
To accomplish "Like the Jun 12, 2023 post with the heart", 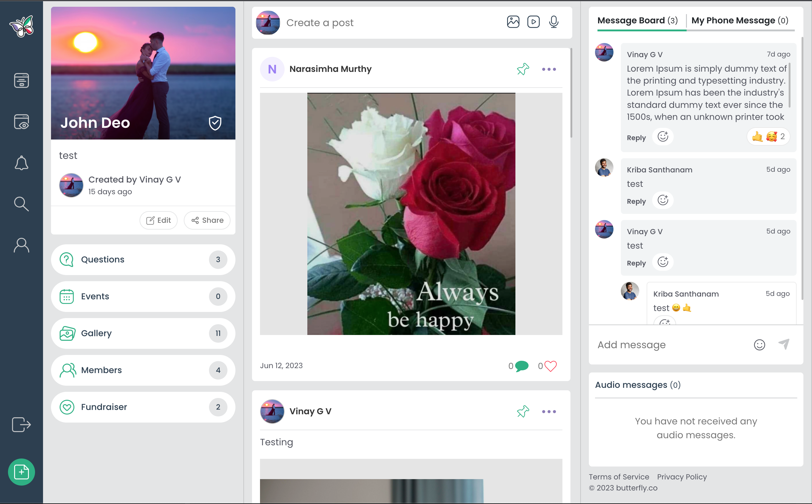I will click(550, 366).
